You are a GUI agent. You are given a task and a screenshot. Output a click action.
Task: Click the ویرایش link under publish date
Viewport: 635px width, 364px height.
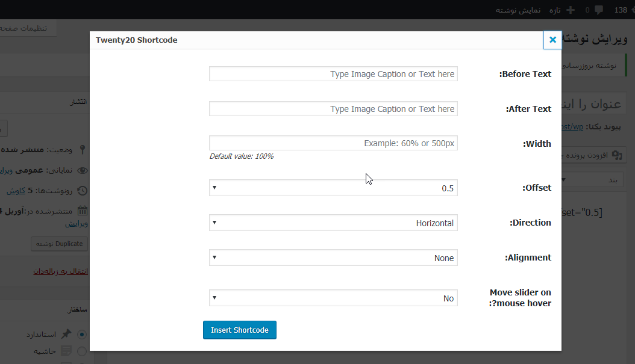click(x=77, y=223)
